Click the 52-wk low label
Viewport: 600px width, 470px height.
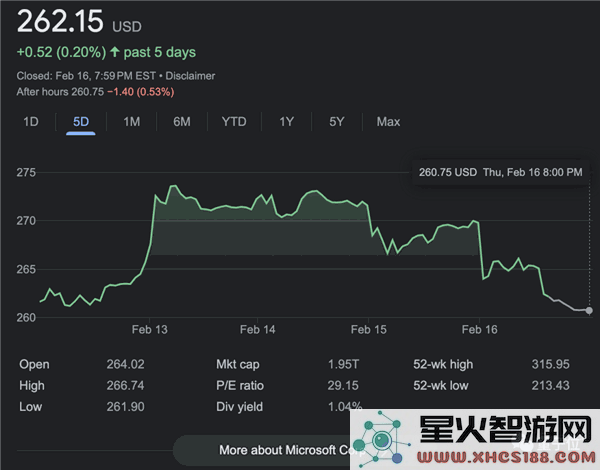pyautogui.click(x=441, y=385)
